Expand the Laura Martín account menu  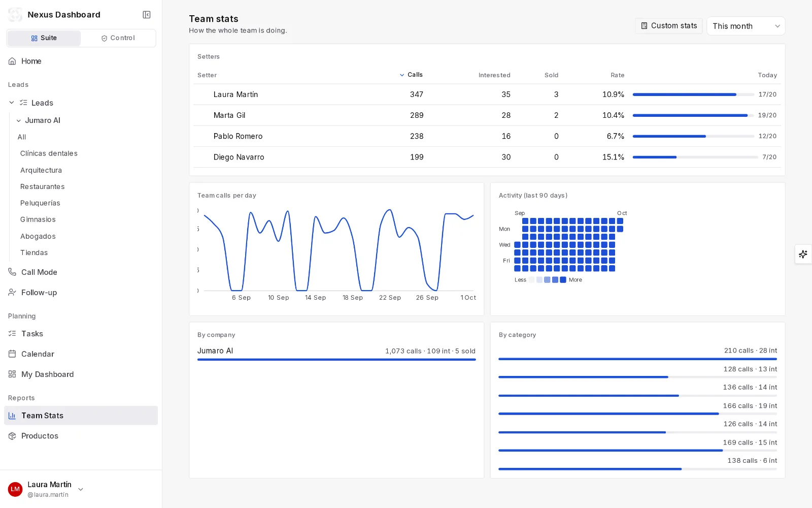pos(81,489)
